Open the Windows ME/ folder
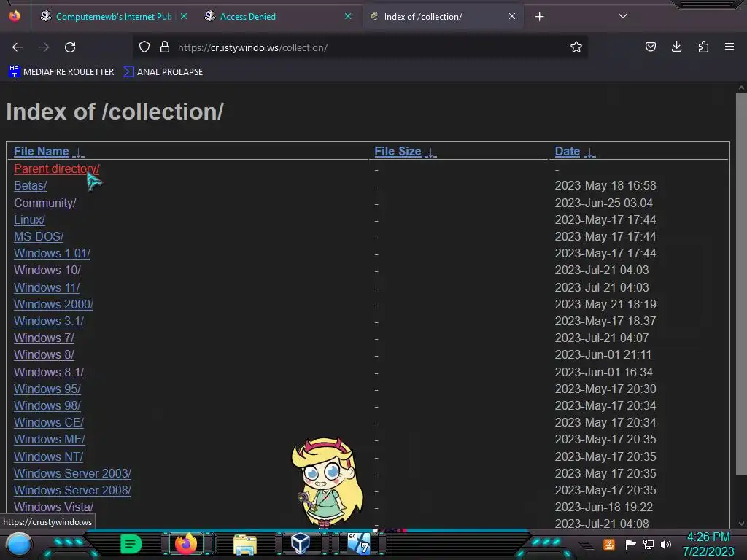Screen dimensions: 747x560 coord(50,439)
